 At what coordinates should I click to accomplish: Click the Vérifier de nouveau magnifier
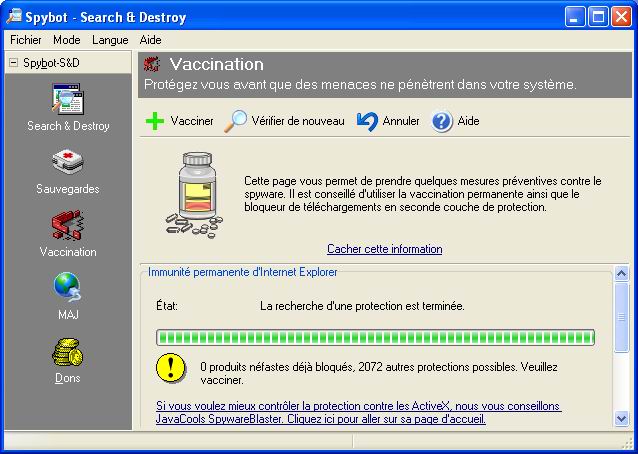tap(237, 121)
